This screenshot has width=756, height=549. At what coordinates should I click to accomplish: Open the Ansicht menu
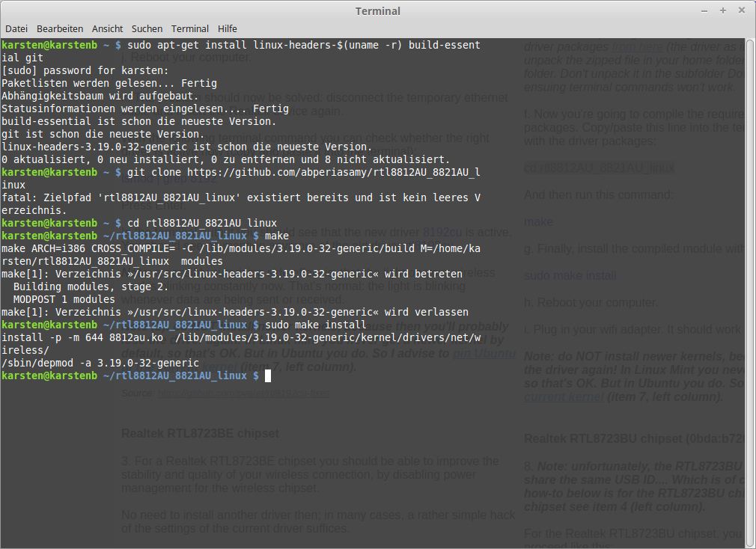click(107, 28)
